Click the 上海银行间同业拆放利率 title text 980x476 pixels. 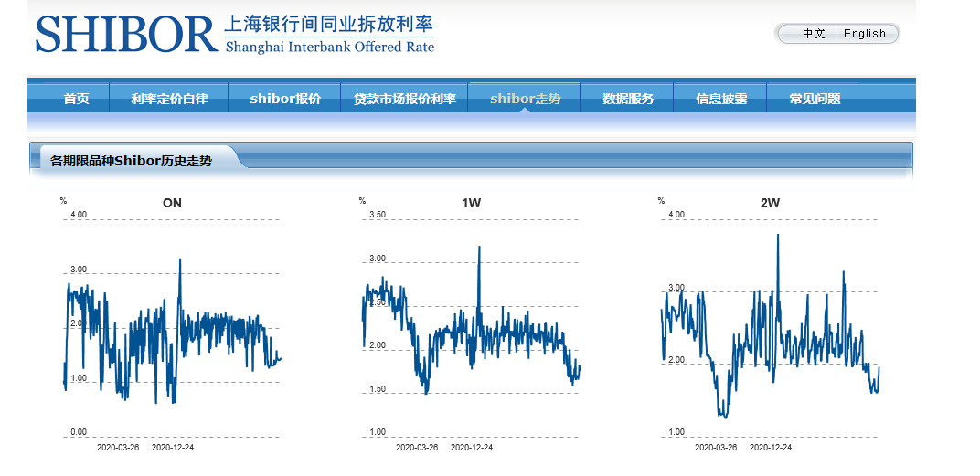click(328, 26)
